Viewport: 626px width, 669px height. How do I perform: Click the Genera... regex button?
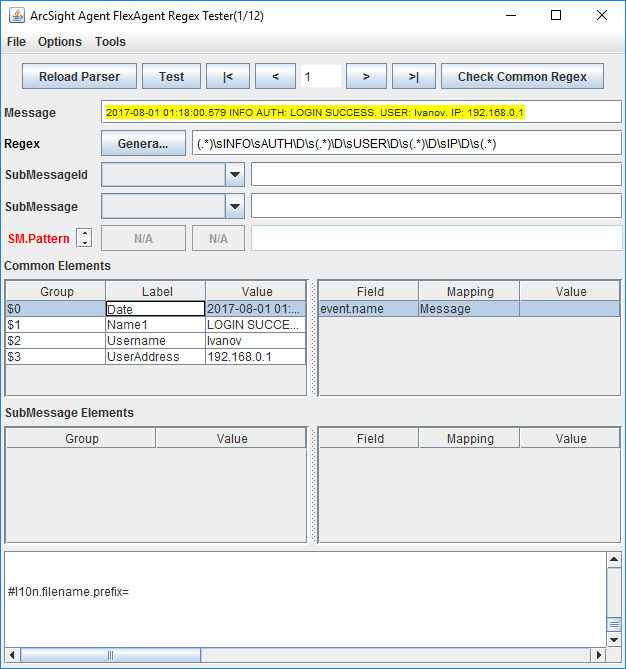click(143, 143)
